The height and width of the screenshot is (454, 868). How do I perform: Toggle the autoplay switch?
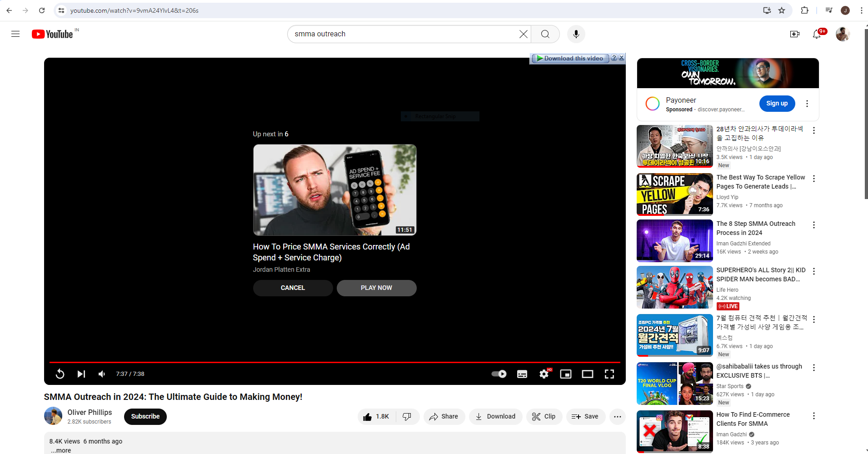pos(499,374)
